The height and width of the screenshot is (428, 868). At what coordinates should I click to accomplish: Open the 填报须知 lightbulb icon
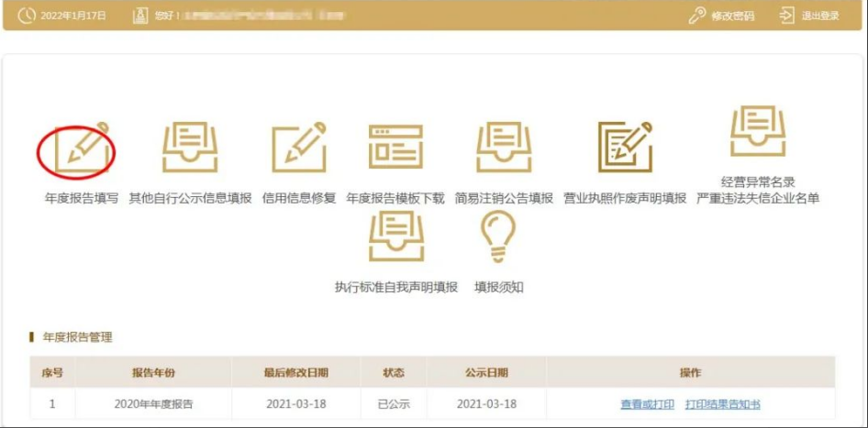pos(498,237)
